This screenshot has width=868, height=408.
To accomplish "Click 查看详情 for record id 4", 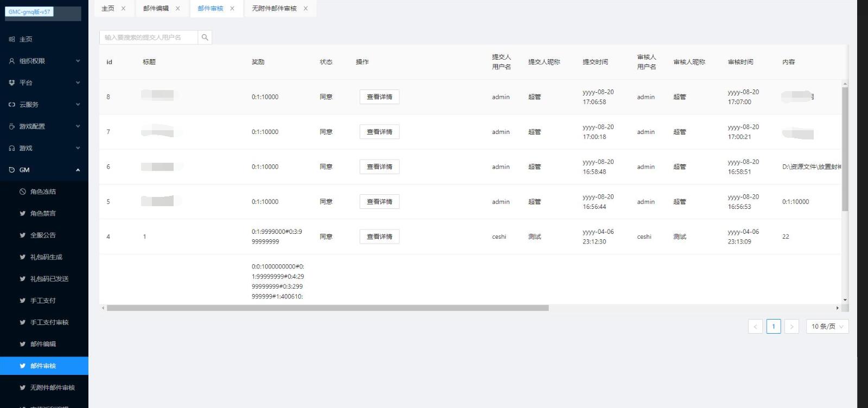I will click(379, 237).
